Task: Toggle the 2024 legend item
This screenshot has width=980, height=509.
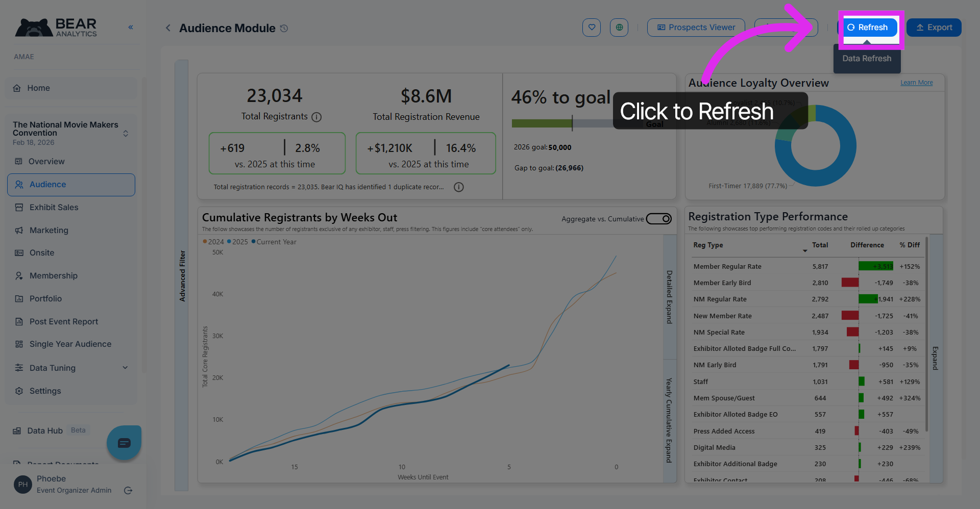Action: pyautogui.click(x=213, y=242)
